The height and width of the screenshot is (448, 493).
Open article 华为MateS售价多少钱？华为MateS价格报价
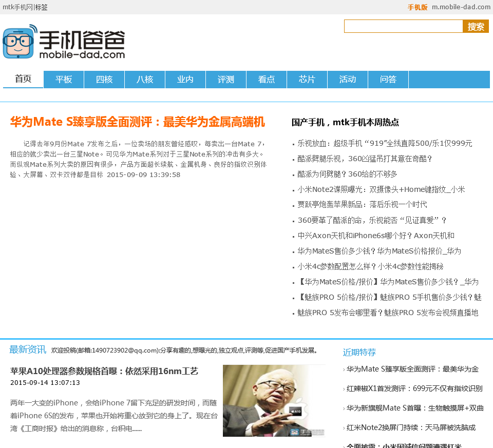point(379,251)
